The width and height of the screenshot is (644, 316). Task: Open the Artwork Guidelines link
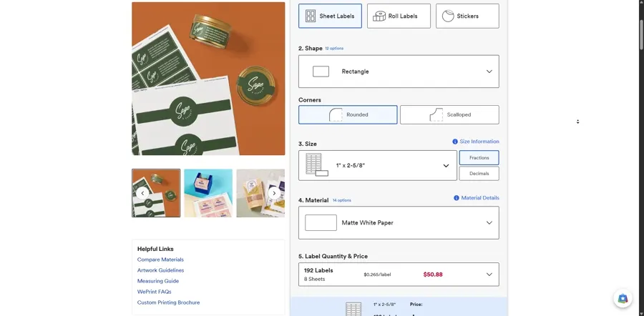point(160,270)
